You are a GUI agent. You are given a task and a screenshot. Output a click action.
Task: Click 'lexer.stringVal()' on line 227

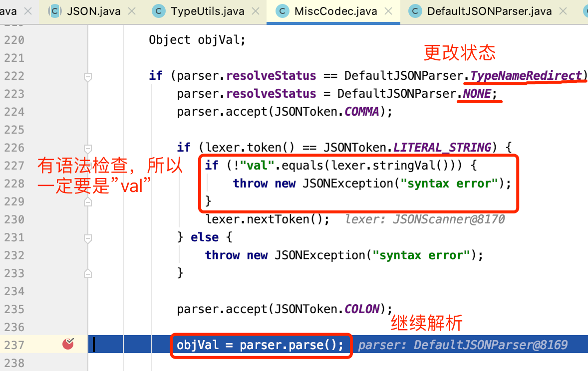point(390,165)
